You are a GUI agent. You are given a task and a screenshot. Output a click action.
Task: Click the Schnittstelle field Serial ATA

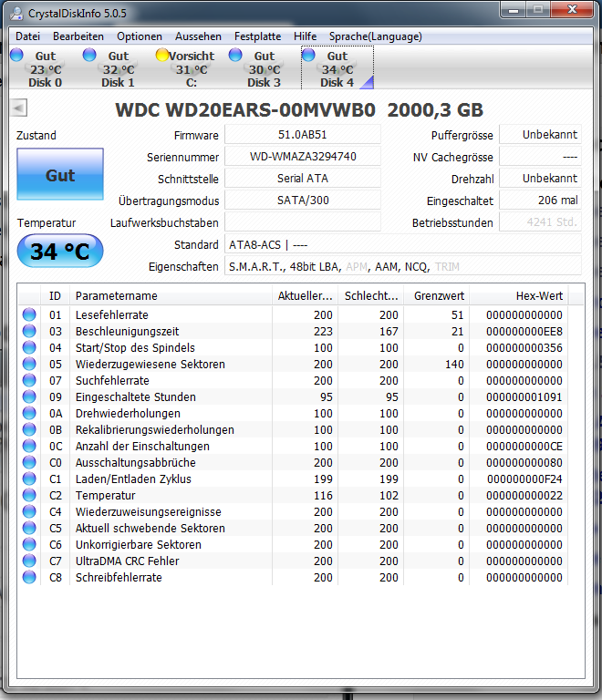302,179
